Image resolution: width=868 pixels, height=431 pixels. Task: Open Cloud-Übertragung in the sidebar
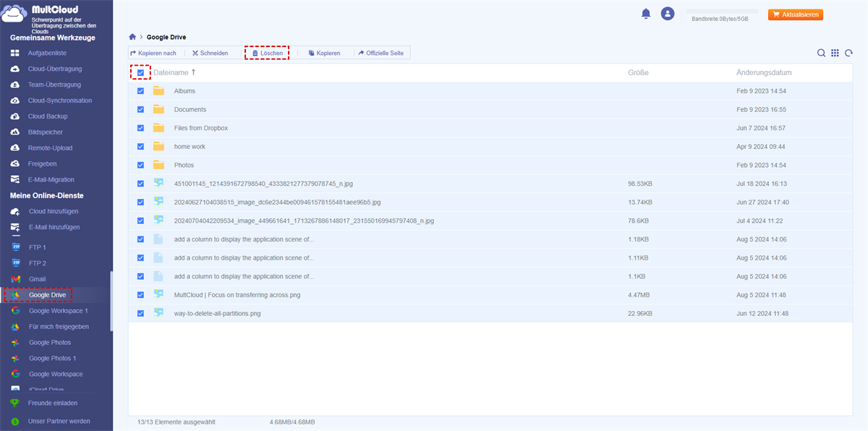[54, 69]
